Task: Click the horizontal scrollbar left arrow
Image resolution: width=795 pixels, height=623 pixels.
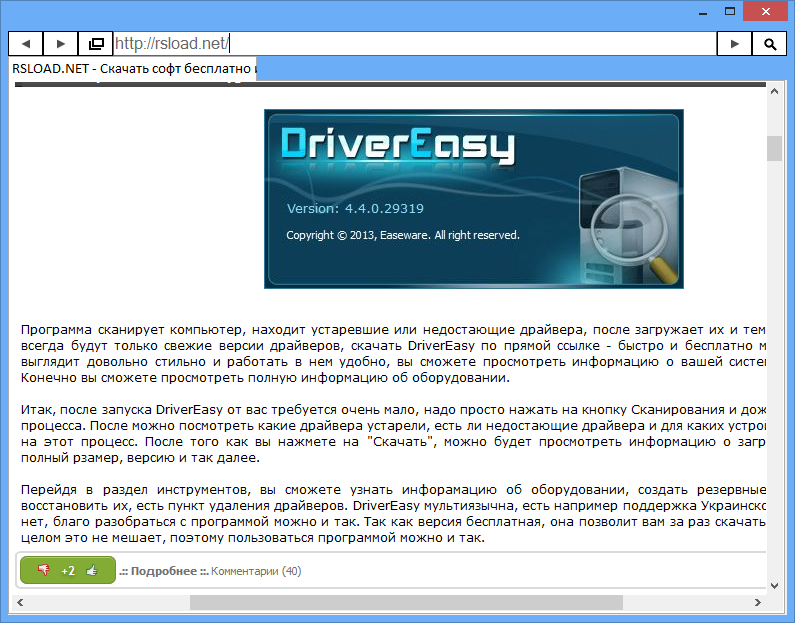Action: click(x=20, y=602)
